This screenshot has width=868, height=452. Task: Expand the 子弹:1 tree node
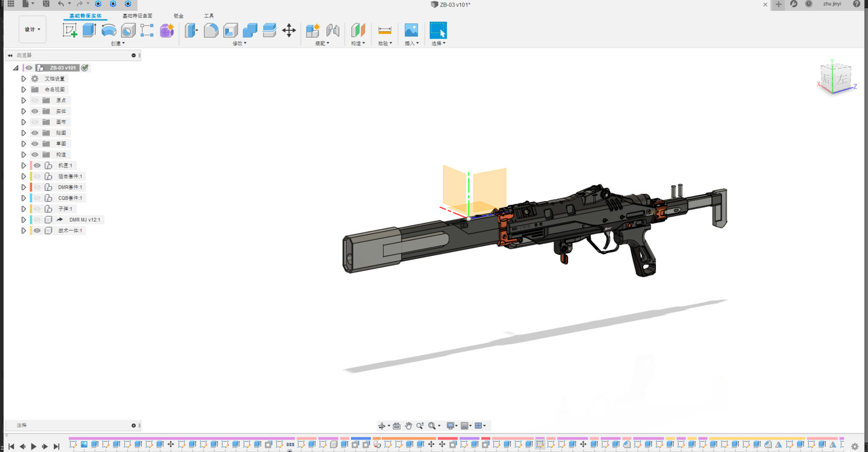coord(23,209)
